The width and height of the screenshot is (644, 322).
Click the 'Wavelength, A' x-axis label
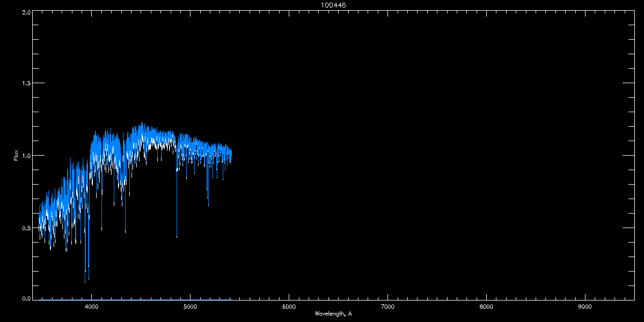coord(333,313)
